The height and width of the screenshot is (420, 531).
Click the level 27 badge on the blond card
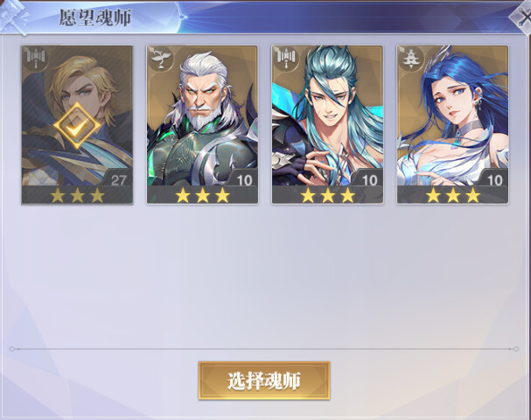point(118,179)
